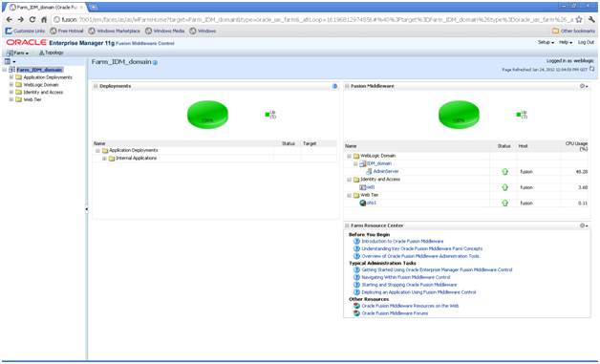The image size is (600, 364).
Task: Click the Farm_IDM_domain information icon
Action: [x=155, y=62]
